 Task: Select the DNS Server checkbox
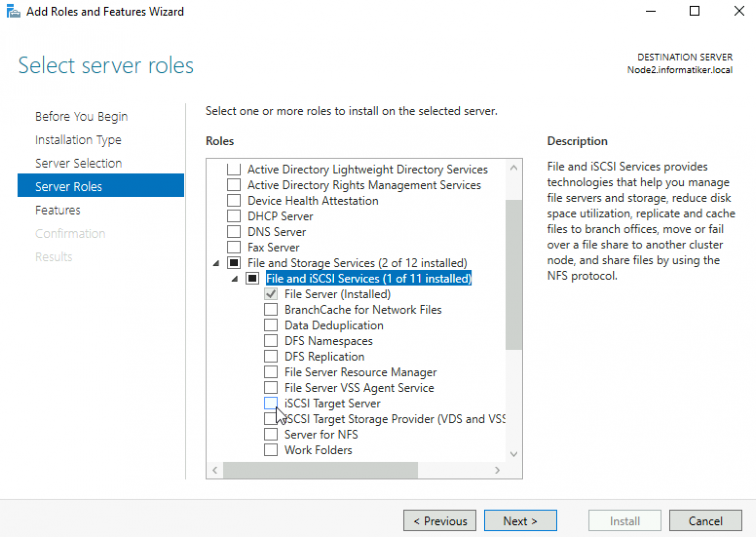click(234, 232)
